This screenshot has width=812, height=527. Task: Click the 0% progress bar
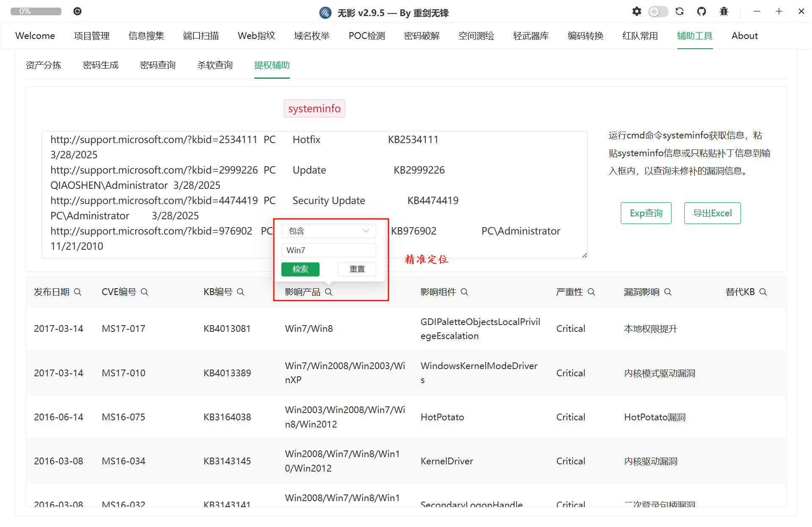[x=36, y=11]
